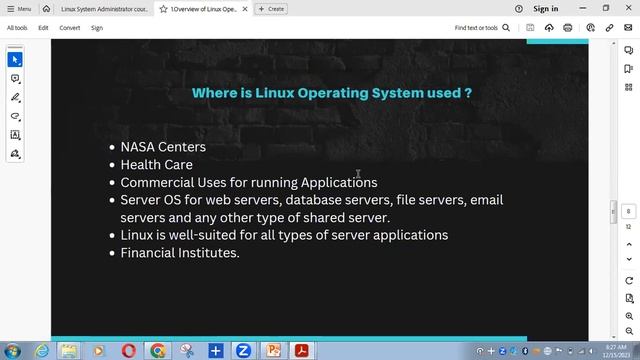Choose the add comment tool
This screenshot has height=360, width=640.
click(x=15, y=78)
